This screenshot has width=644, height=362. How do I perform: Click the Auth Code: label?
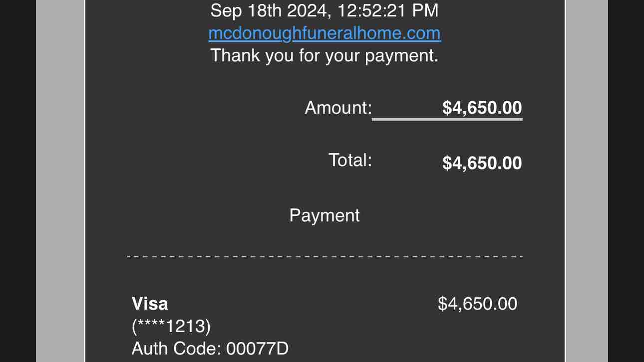pos(176,349)
